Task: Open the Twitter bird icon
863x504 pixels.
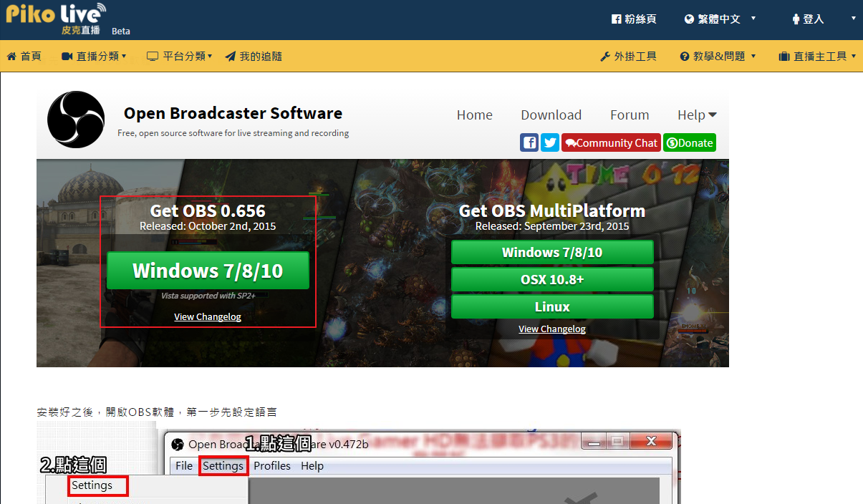Action: click(x=550, y=142)
